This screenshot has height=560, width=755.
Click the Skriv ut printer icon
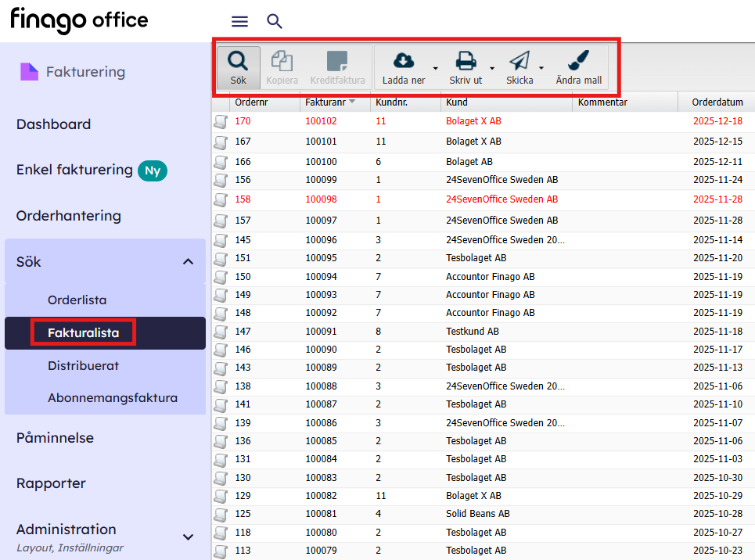pyautogui.click(x=466, y=61)
